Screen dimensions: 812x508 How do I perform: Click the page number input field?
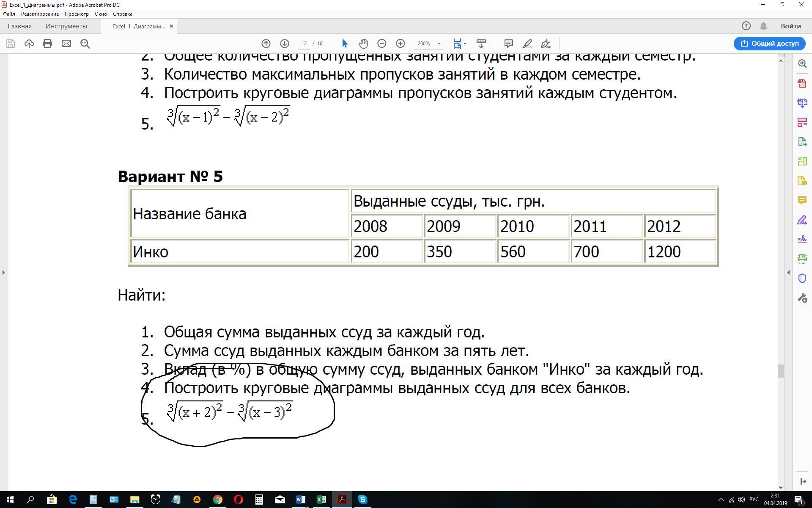pos(304,44)
